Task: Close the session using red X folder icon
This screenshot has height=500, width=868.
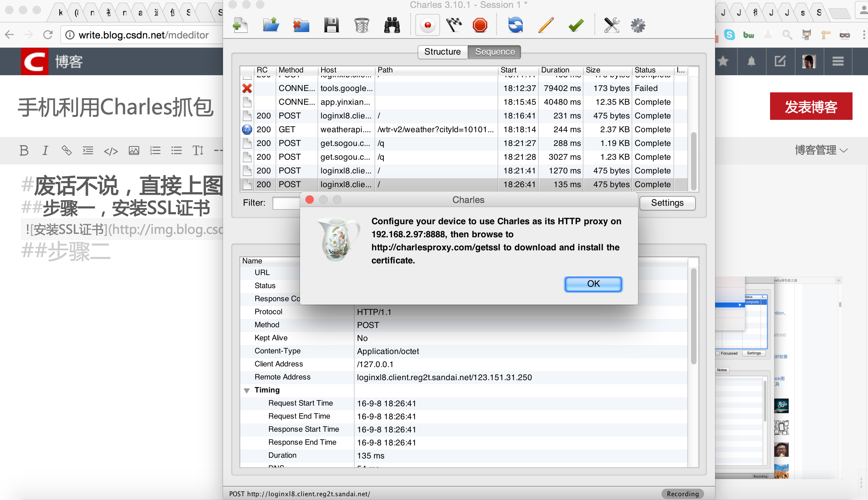Action: click(301, 25)
